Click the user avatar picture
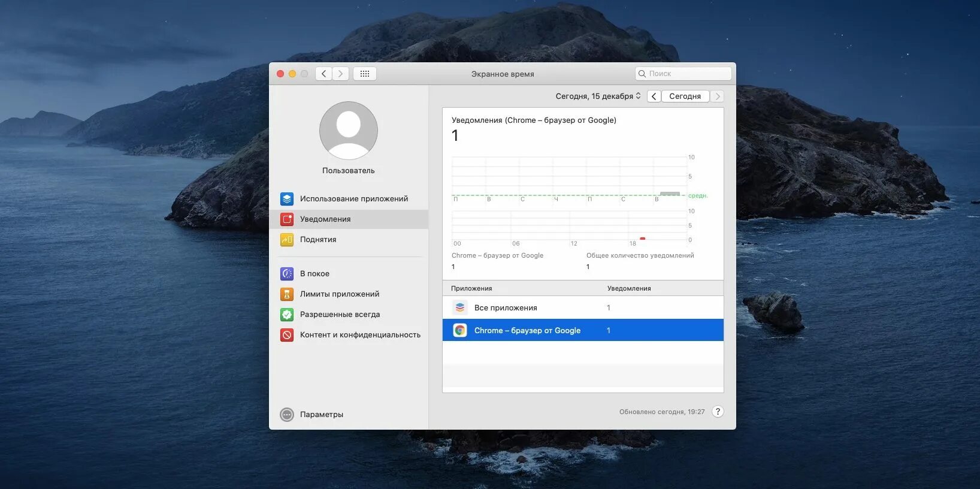 349,131
